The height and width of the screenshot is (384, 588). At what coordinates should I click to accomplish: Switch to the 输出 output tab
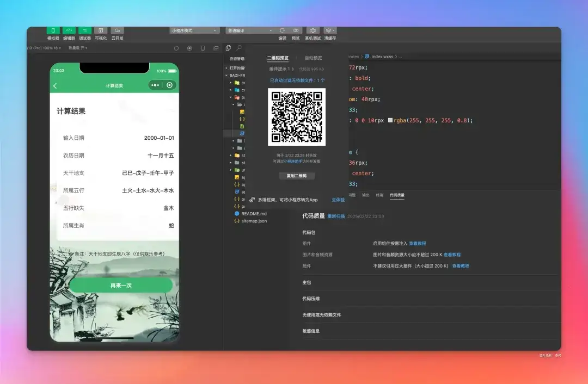pyautogui.click(x=366, y=195)
